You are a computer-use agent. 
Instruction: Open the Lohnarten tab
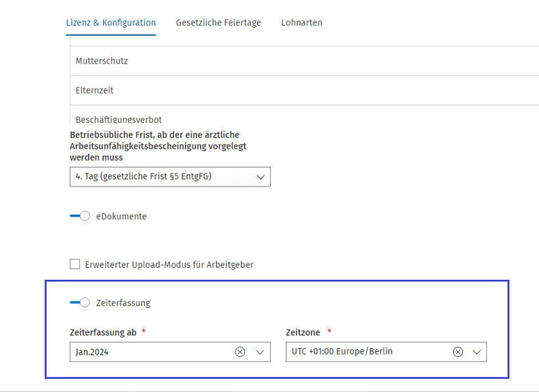coord(301,23)
